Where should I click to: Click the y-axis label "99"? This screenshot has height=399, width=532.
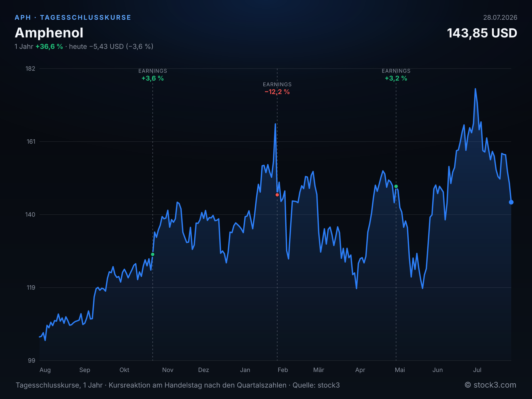(32, 360)
